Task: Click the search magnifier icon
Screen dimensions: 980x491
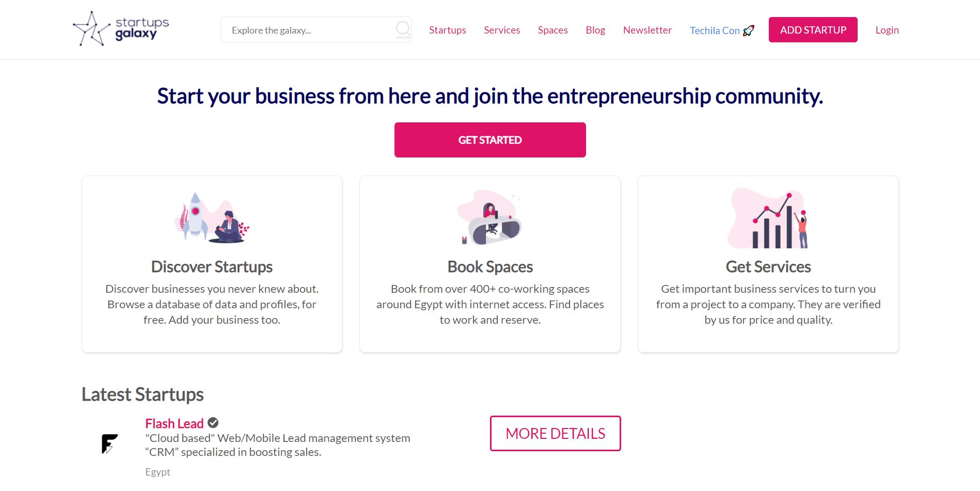Action: pyautogui.click(x=403, y=29)
